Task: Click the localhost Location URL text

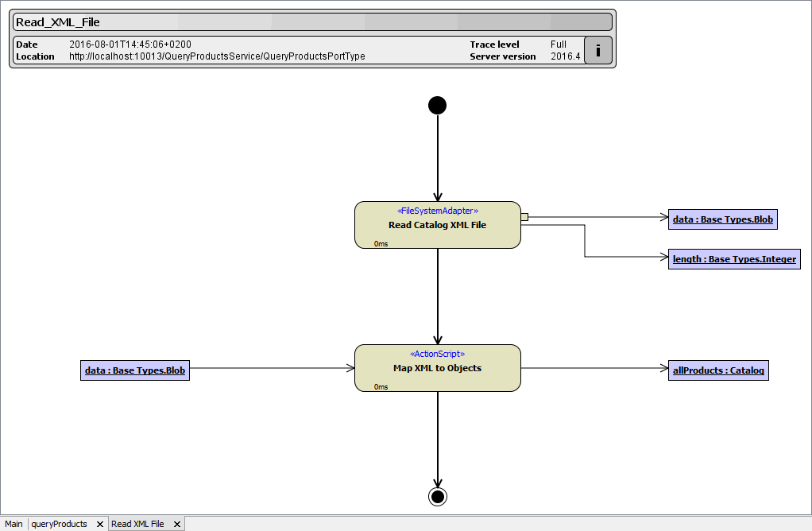Action: (216, 56)
